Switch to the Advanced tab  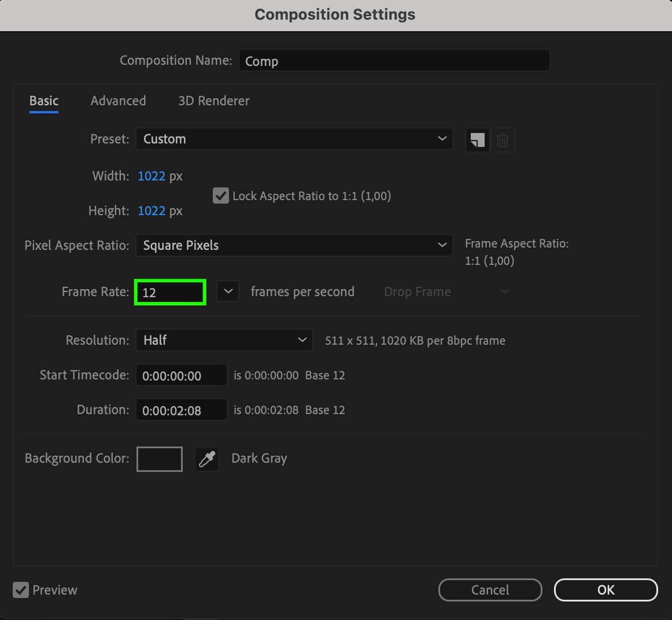(118, 101)
